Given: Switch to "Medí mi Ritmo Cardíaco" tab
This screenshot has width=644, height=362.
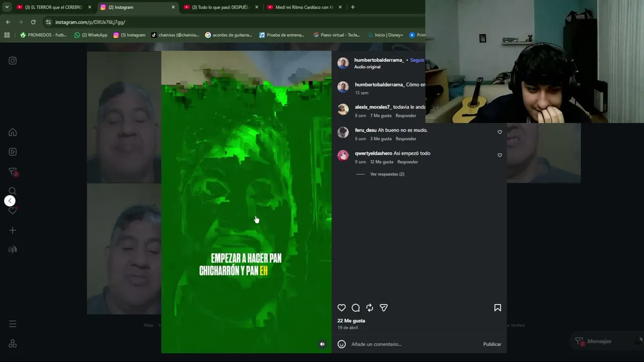Looking at the screenshot, I should coord(304,7).
